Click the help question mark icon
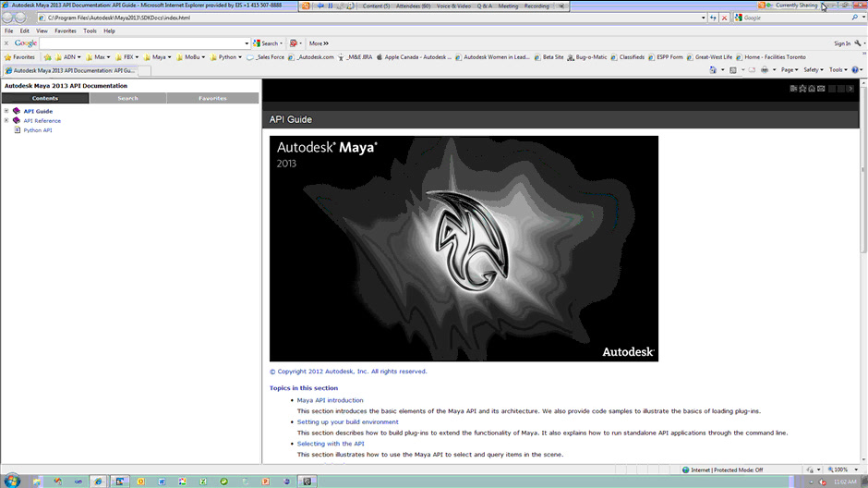Screen dimensions: 868x488 tap(855, 70)
